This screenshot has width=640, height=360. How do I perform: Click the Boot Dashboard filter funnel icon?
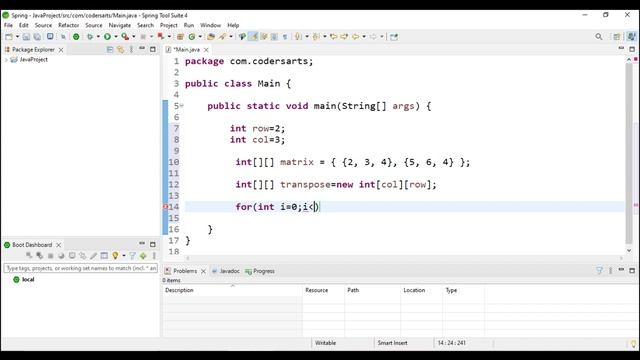coord(132,256)
